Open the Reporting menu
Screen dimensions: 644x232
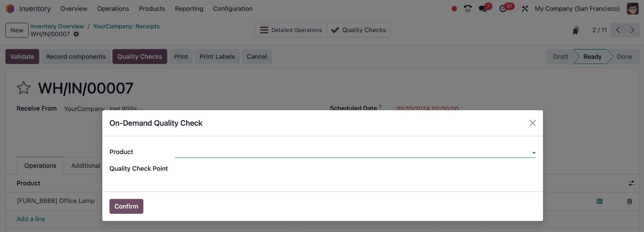pos(189,9)
